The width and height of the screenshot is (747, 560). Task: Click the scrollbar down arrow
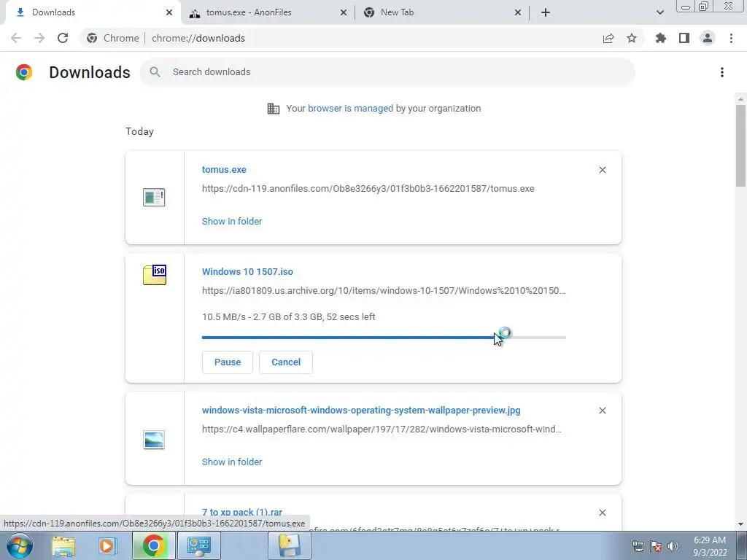740,524
